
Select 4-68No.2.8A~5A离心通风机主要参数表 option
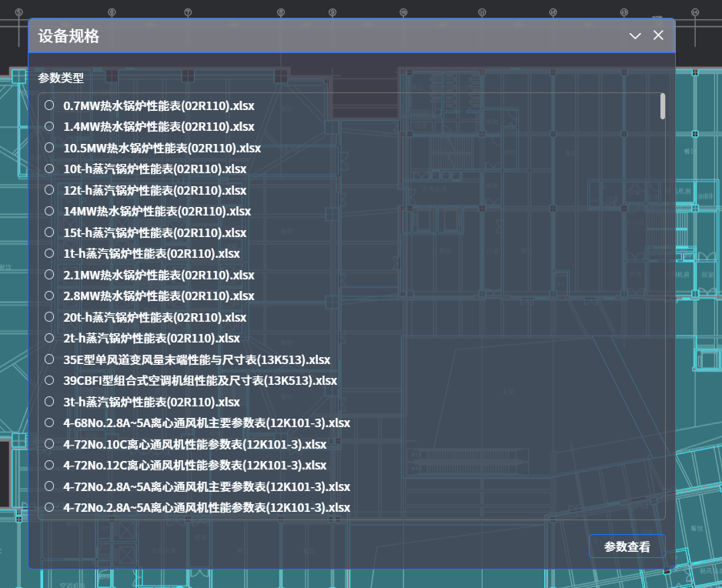coord(49,423)
